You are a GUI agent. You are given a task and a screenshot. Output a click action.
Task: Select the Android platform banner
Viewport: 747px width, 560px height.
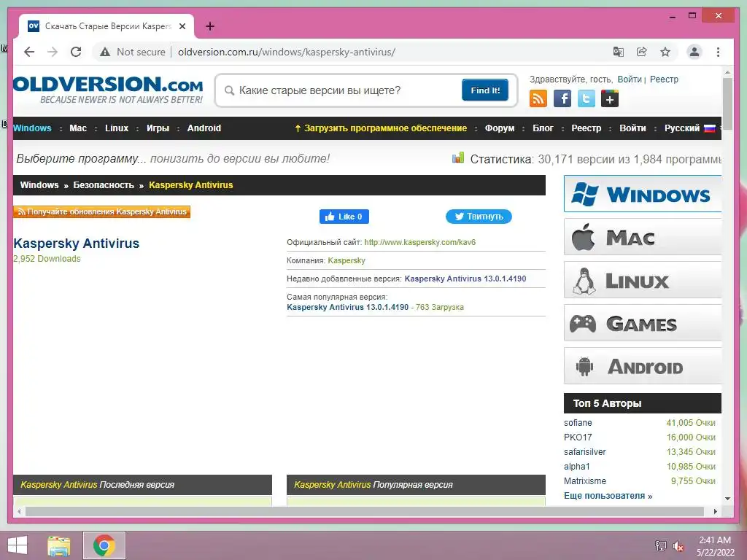[643, 366]
